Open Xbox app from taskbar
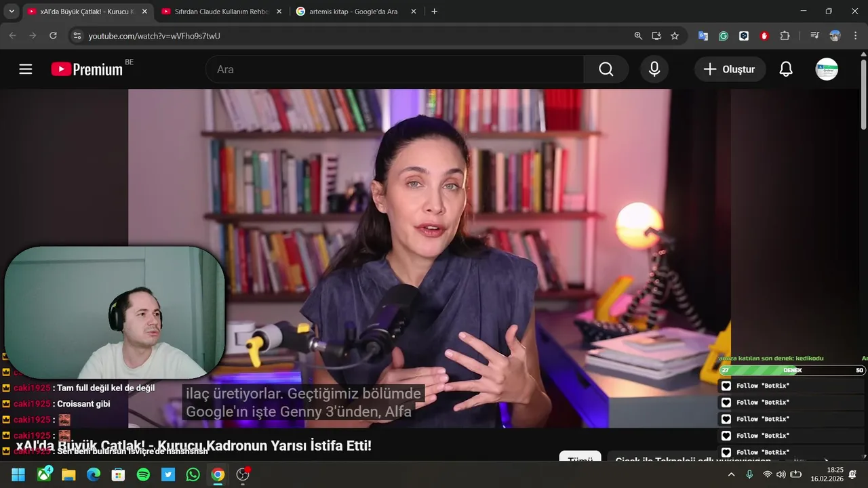 44,474
